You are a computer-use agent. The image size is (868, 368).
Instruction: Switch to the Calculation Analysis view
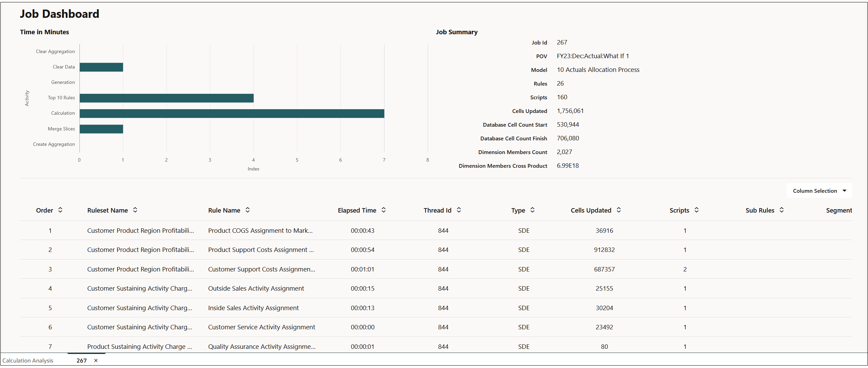click(x=28, y=360)
